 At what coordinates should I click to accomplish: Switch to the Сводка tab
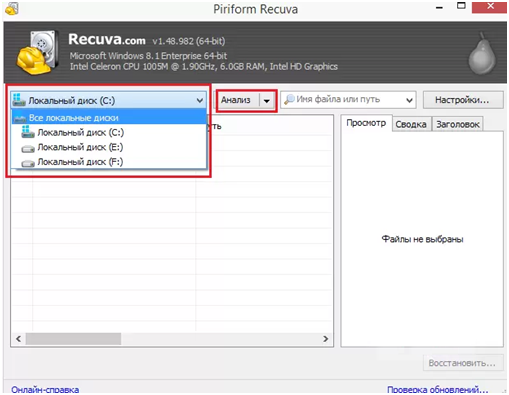click(411, 124)
